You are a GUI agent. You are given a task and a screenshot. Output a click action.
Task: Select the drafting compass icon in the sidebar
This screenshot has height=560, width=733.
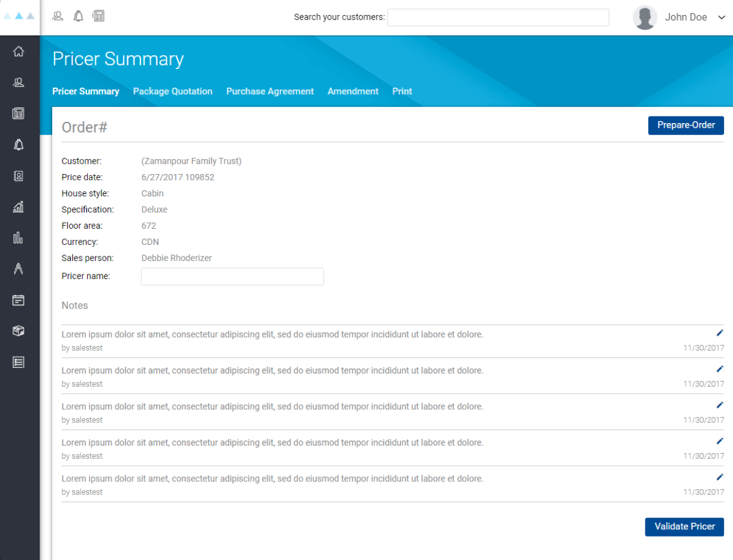point(19,269)
